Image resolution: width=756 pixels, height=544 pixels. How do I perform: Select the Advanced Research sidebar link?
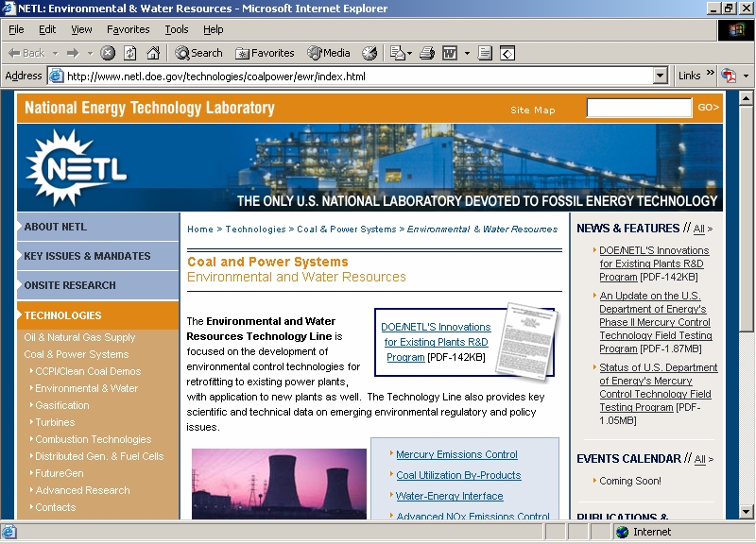click(x=82, y=490)
